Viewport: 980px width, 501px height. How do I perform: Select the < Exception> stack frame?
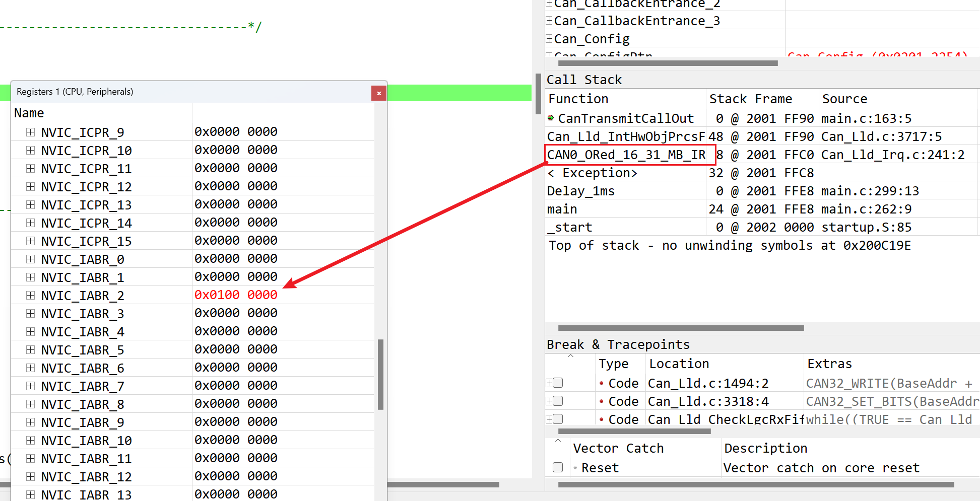(593, 173)
